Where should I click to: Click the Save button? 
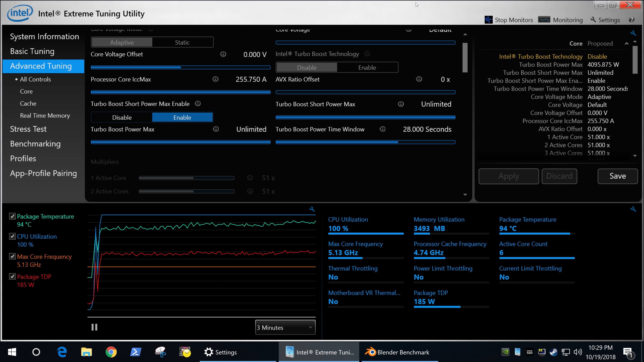618,176
